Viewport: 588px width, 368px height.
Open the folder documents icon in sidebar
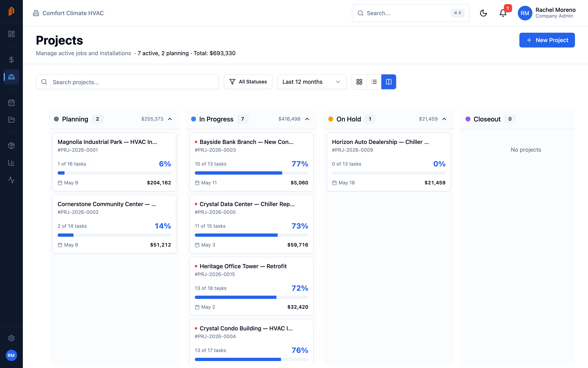click(11, 120)
